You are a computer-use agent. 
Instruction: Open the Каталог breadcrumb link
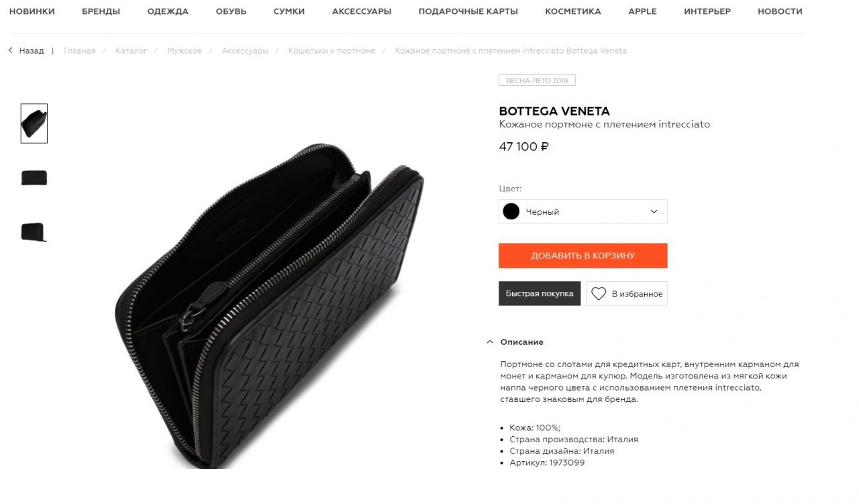132,50
